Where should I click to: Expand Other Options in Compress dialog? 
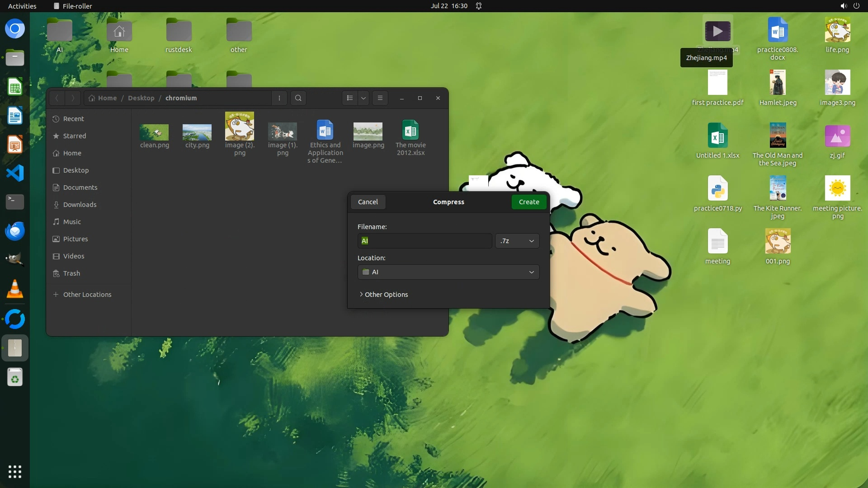pos(383,295)
